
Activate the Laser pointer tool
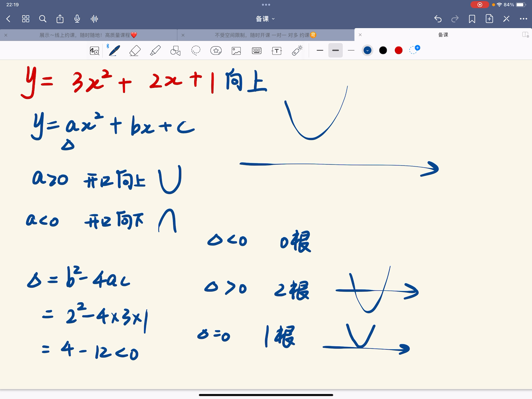pyautogui.click(x=297, y=51)
